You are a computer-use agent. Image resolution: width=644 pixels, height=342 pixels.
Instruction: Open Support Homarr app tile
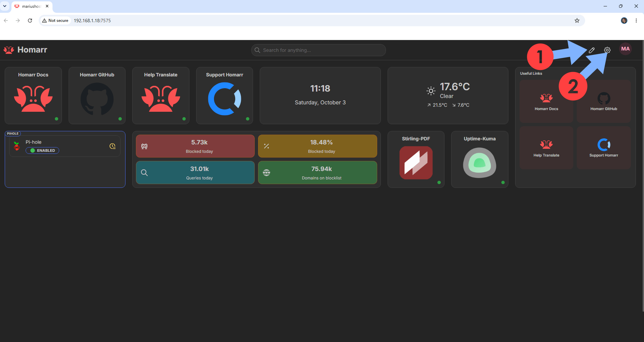pos(224,96)
